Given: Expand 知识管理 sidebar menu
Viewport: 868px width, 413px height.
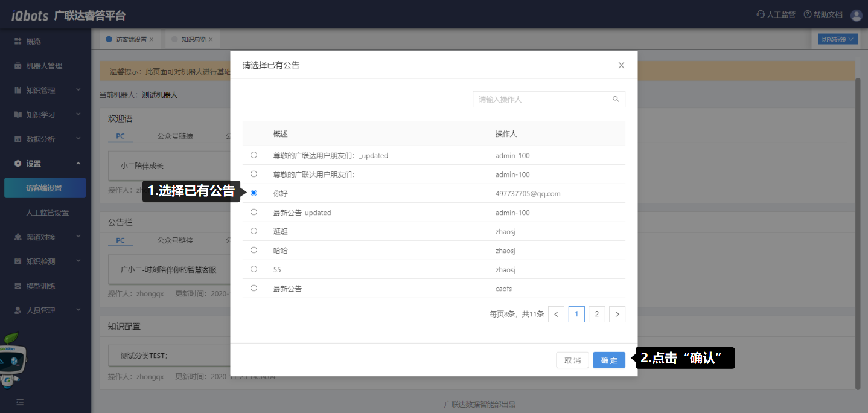Looking at the screenshot, I should coord(45,91).
